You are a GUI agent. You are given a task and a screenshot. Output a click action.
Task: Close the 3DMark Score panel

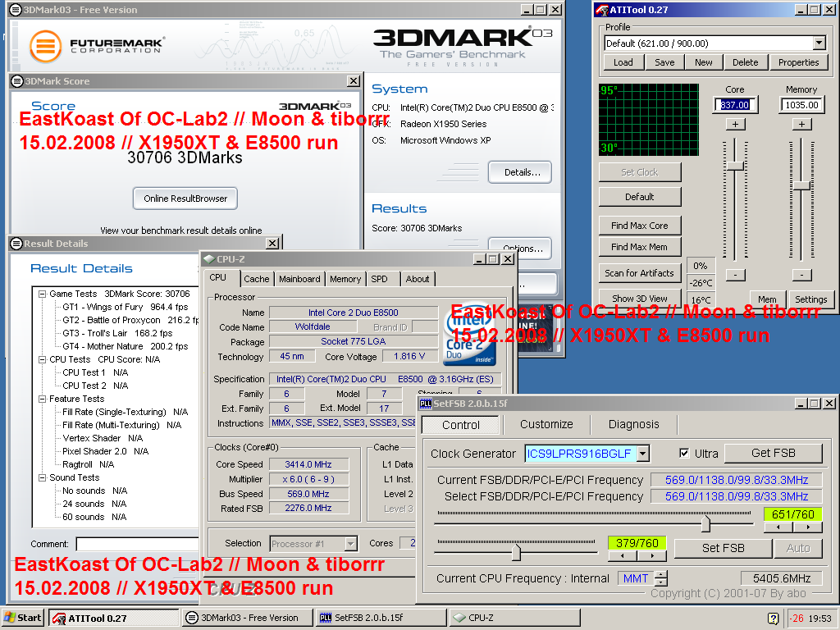pyautogui.click(x=353, y=81)
